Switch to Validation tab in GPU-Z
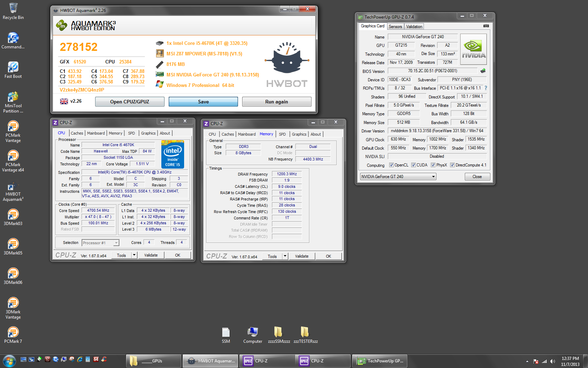 [x=414, y=27]
